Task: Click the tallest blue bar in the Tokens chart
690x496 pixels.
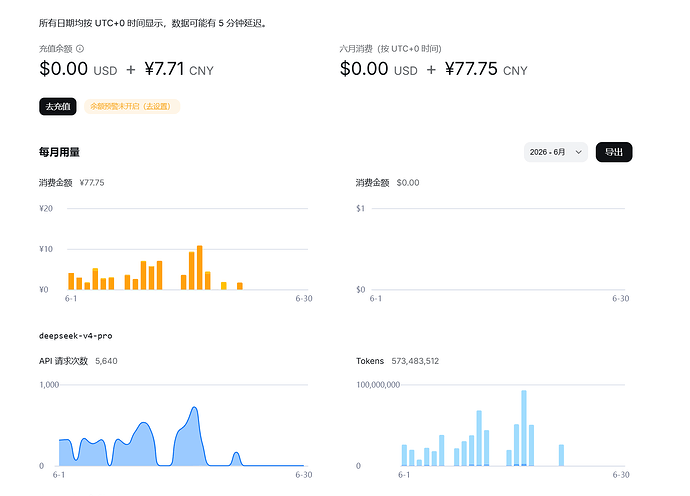Action: [x=524, y=428]
